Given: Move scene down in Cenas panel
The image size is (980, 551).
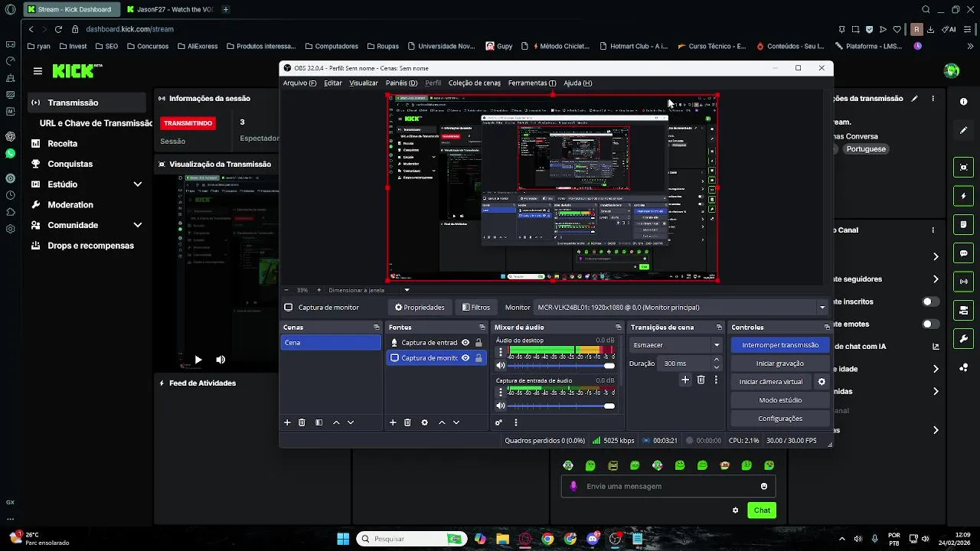Looking at the screenshot, I should point(351,422).
